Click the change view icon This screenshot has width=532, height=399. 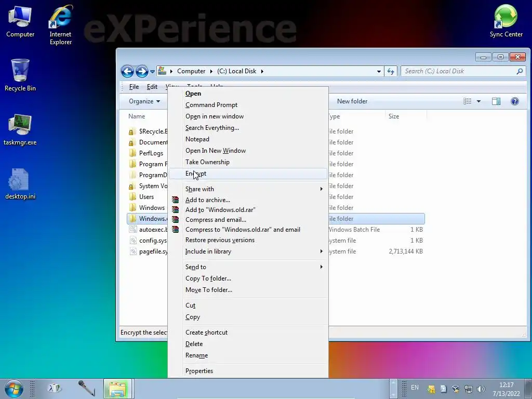click(467, 101)
